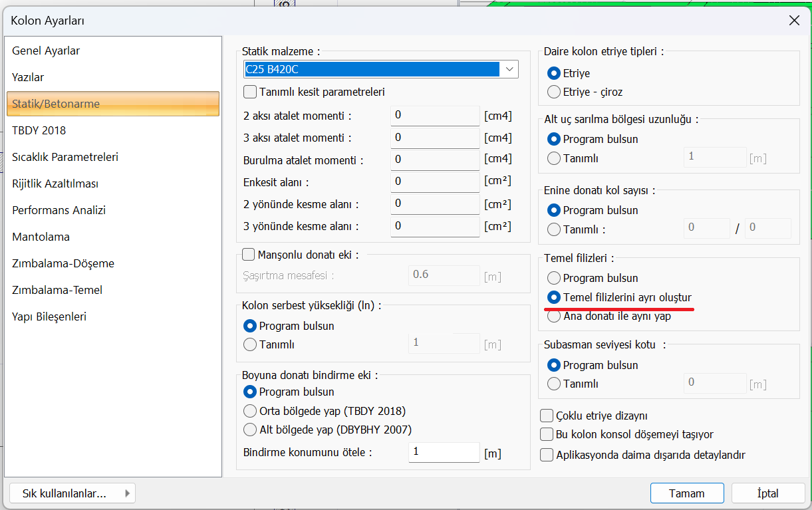The width and height of the screenshot is (812, 510).
Task: Toggle Çoklu etriye dizaynı checkbox
Action: 547,416
